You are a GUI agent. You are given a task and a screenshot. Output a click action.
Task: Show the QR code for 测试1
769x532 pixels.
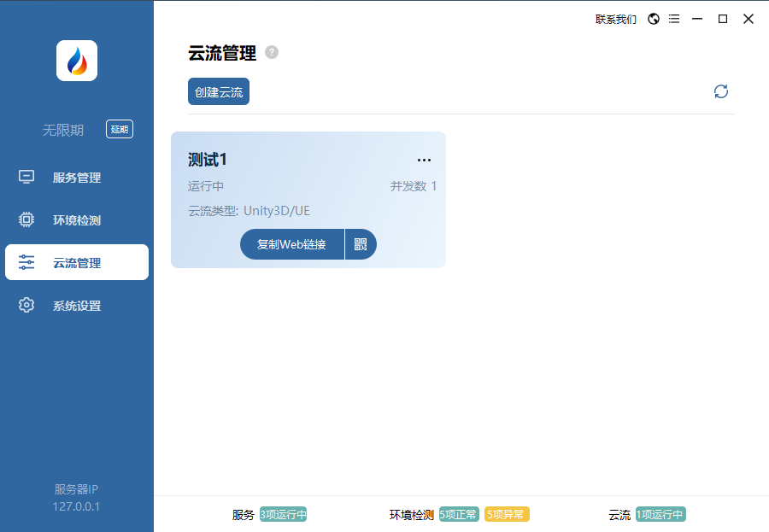361,244
